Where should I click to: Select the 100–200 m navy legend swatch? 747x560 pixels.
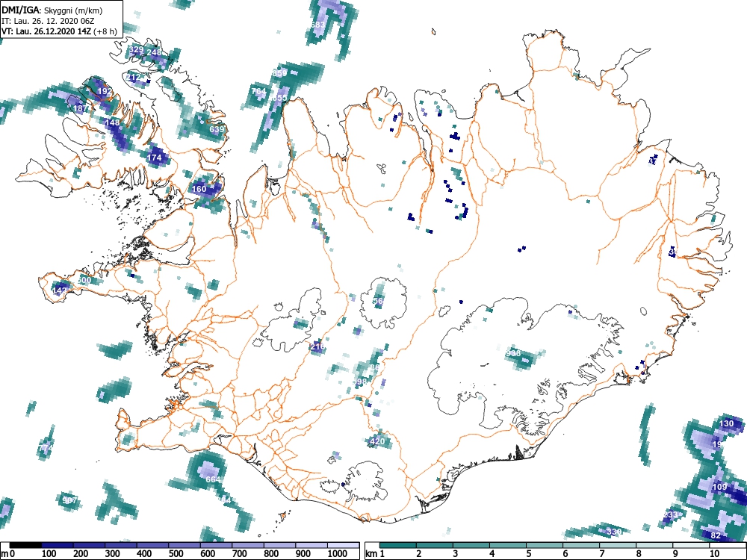click(x=58, y=545)
